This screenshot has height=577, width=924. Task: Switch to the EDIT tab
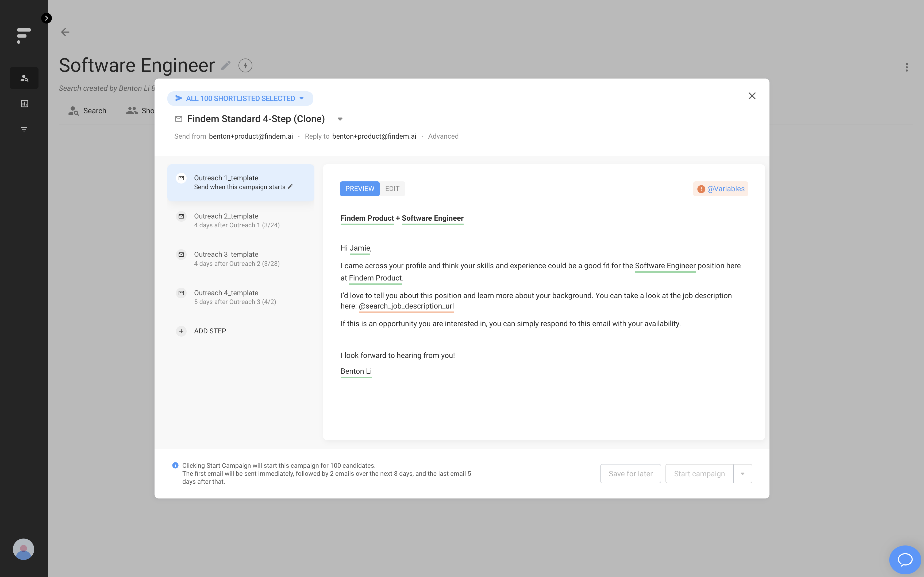pos(392,189)
